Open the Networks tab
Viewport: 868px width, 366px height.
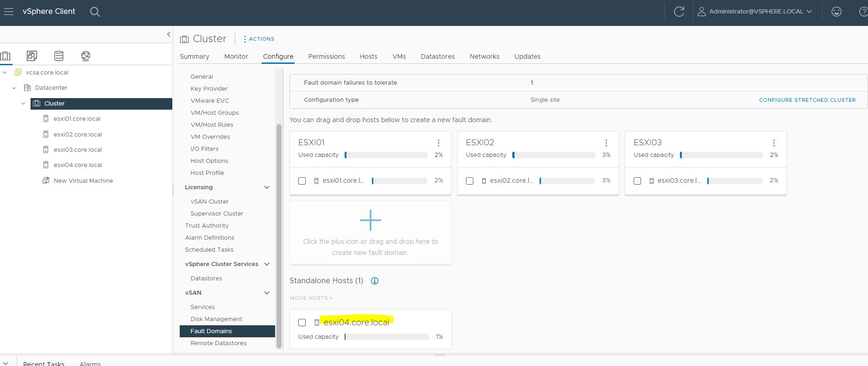[484, 56]
